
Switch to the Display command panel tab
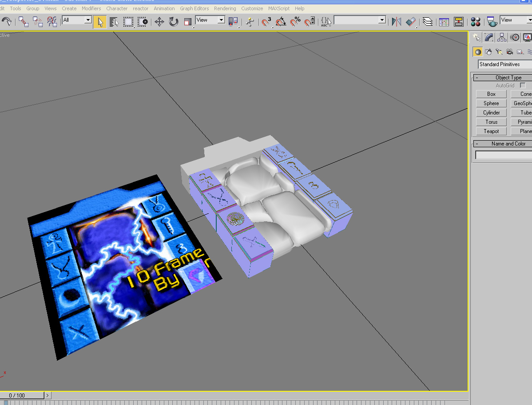(x=527, y=37)
